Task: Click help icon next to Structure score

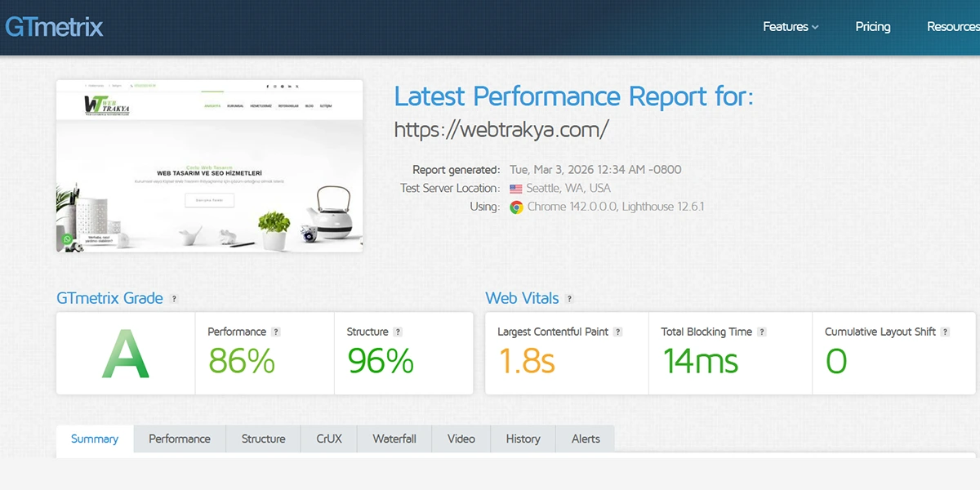Action: [x=398, y=332]
